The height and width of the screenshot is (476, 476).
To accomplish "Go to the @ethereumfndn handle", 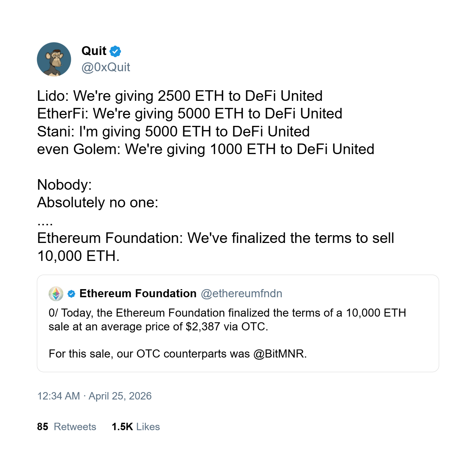I will pyautogui.click(x=242, y=293).
